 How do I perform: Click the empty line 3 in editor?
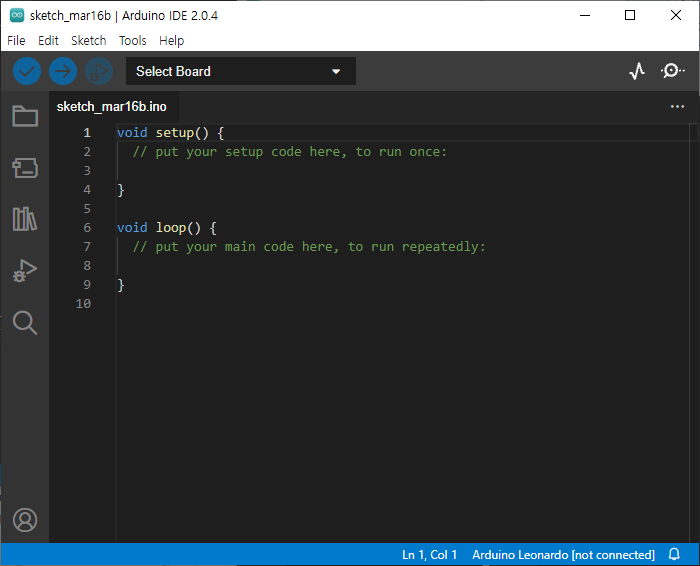(402, 171)
